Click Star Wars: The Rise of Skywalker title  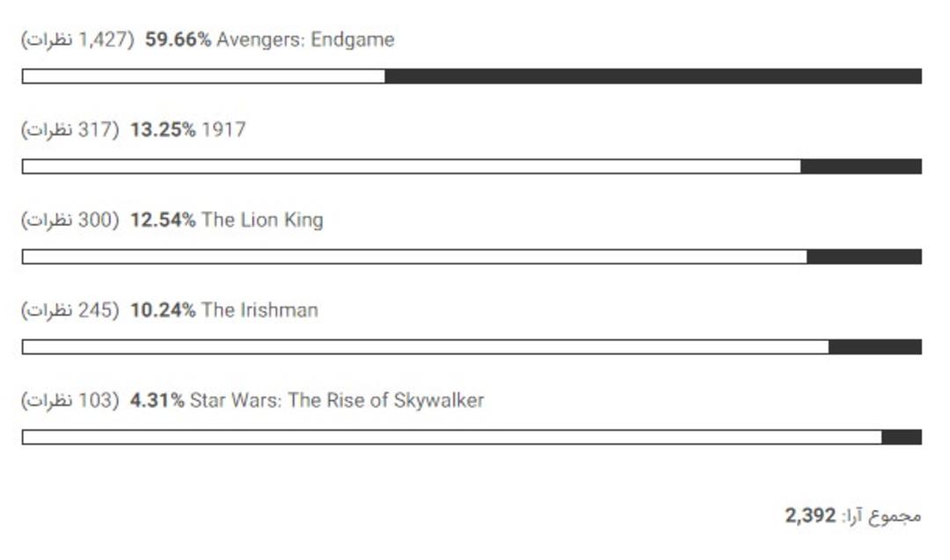click(337, 401)
